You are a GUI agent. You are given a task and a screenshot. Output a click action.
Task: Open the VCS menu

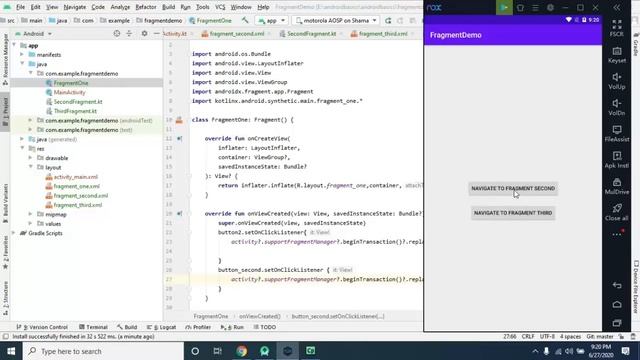[x=220, y=7]
